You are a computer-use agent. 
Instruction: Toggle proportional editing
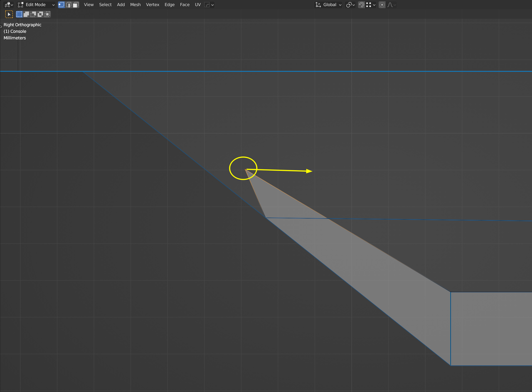coord(382,5)
